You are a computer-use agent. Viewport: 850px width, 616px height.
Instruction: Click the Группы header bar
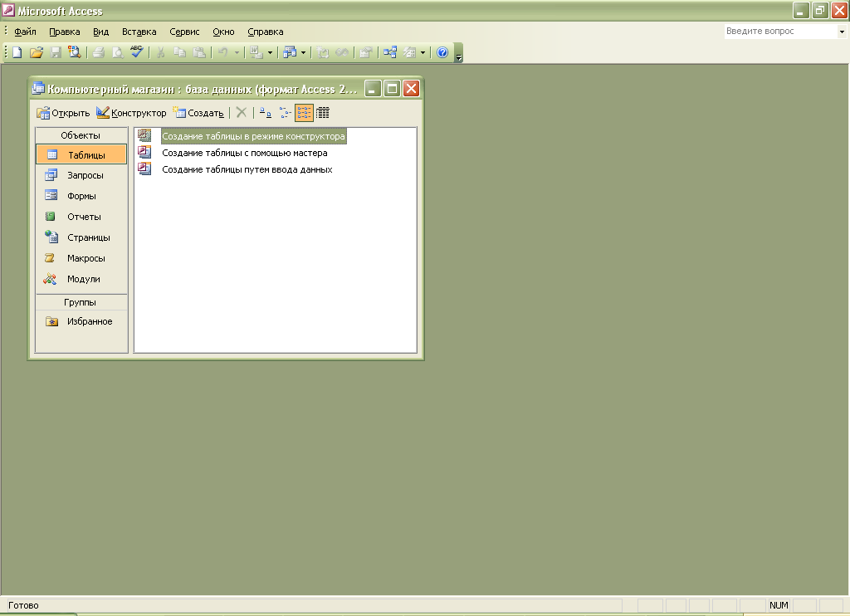(81, 302)
